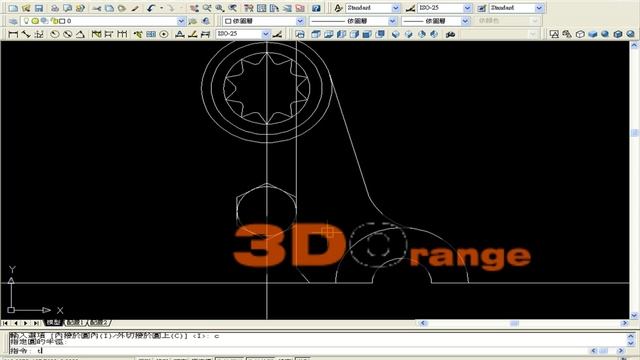The height and width of the screenshot is (360, 640).
Task: Open the Properties palette icon
Action: (x=249, y=8)
